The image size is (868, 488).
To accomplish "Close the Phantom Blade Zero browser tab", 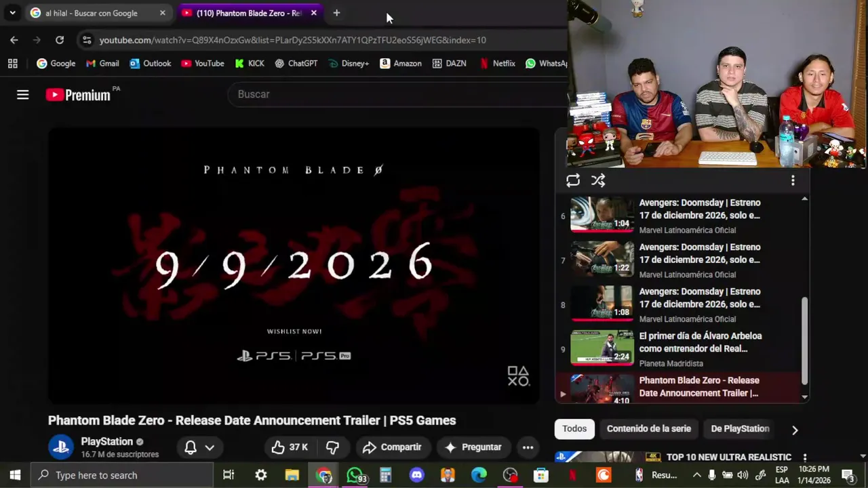I will tap(313, 13).
